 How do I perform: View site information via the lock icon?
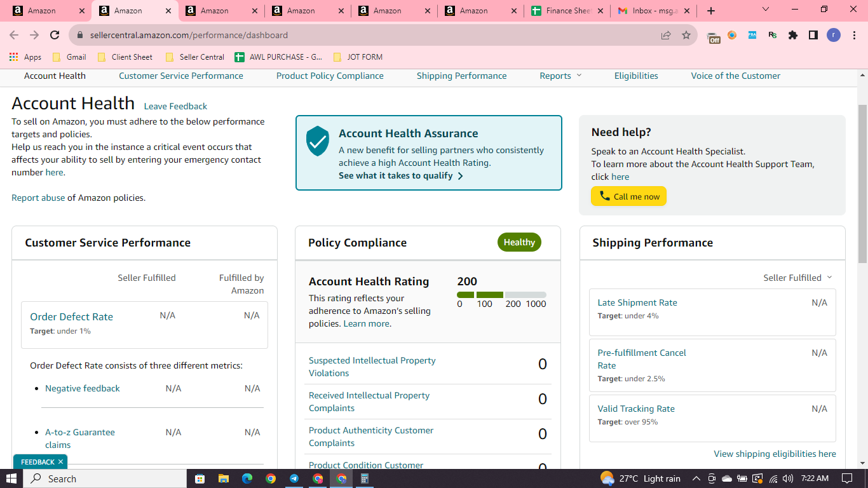(80, 36)
